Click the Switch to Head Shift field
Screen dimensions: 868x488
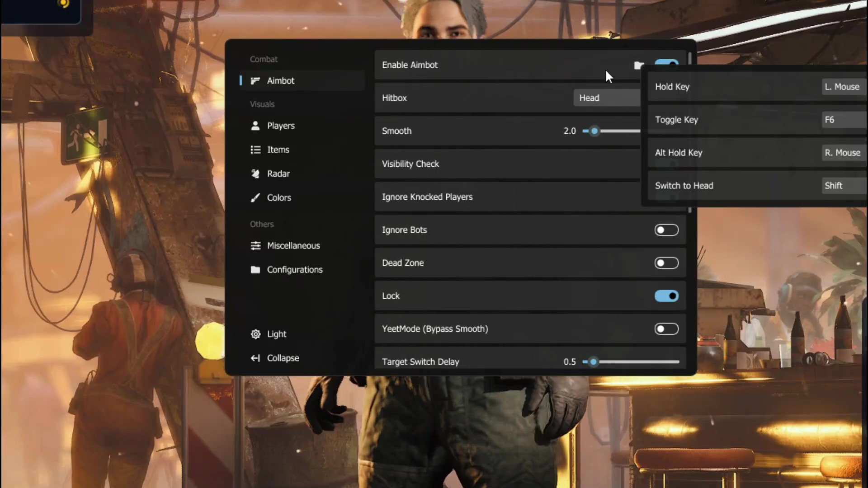point(843,186)
